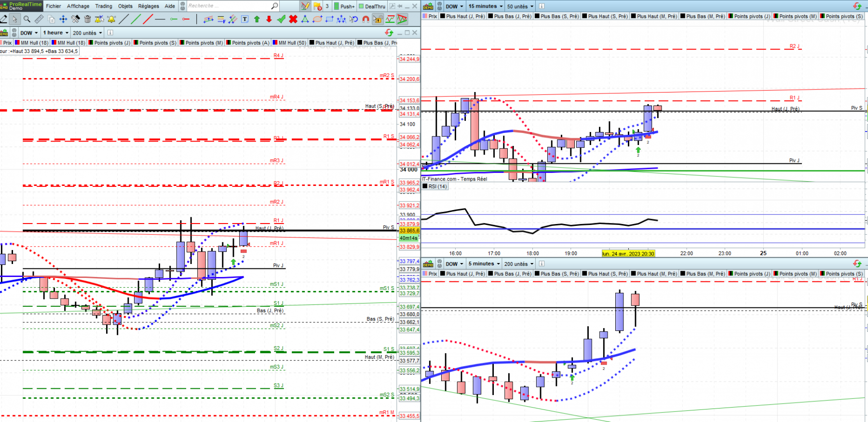
Task: Click the trash can delete tool
Action: click(x=87, y=19)
